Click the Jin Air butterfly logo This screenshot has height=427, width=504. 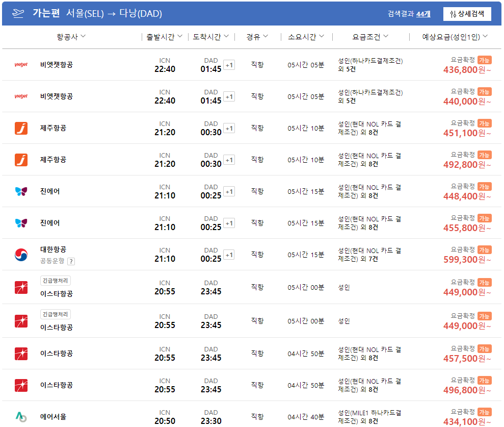coord(21,191)
